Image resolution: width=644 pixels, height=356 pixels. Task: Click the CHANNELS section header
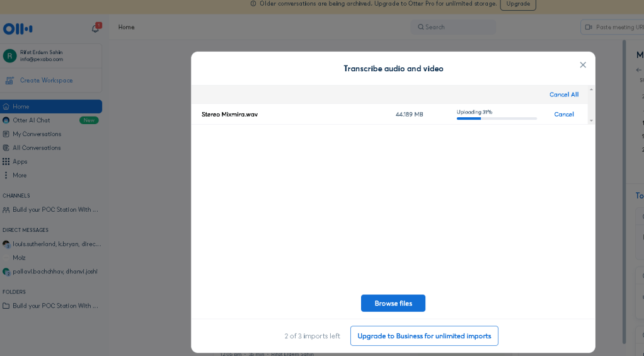[x=16, y=196]
